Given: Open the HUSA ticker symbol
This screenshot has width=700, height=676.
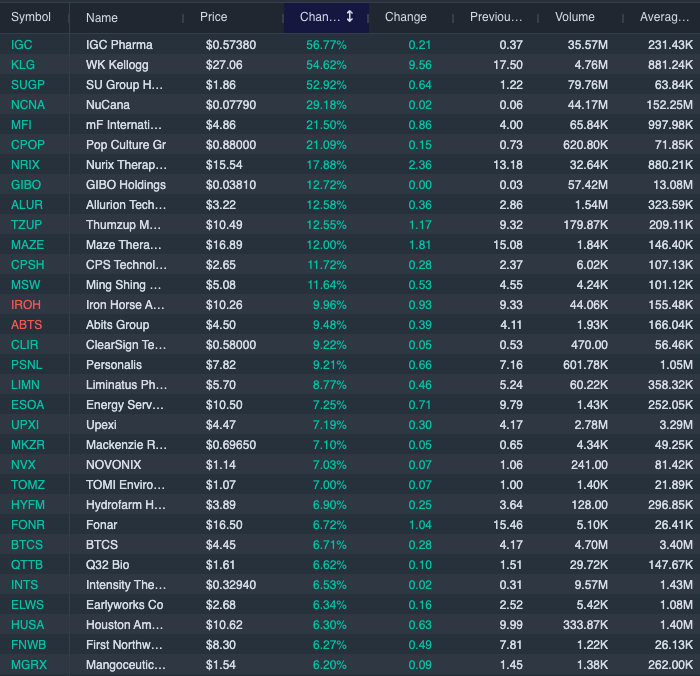Looking at the screenshot, I should [x=27, y=625].
